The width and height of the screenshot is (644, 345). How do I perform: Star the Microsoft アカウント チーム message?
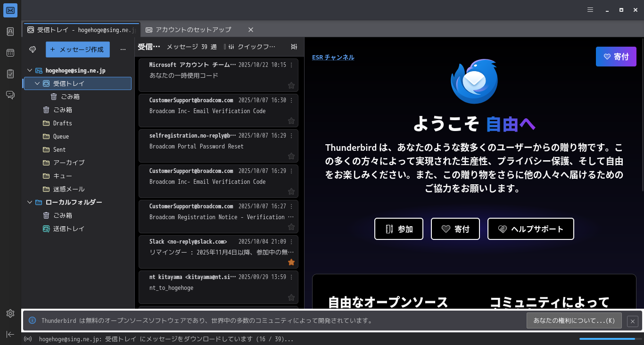tap(291, 85)
